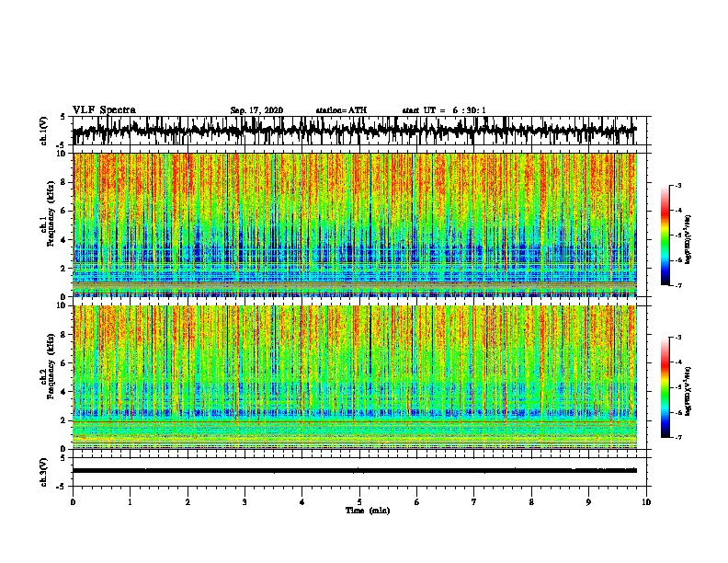
Task: Select the date text "Sep. 17, 2020"
Action: pyautogui.click(x=256, y=110)
